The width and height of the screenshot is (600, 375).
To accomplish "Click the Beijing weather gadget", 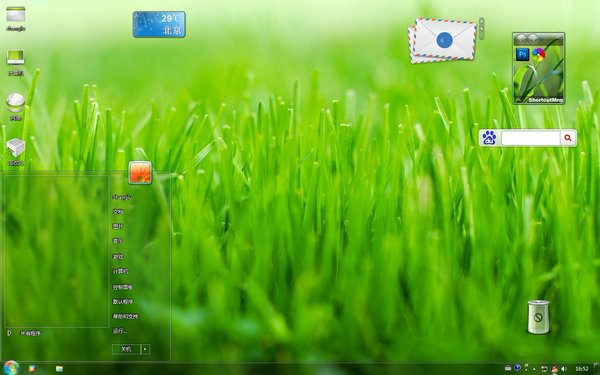I will coord(159,24).
